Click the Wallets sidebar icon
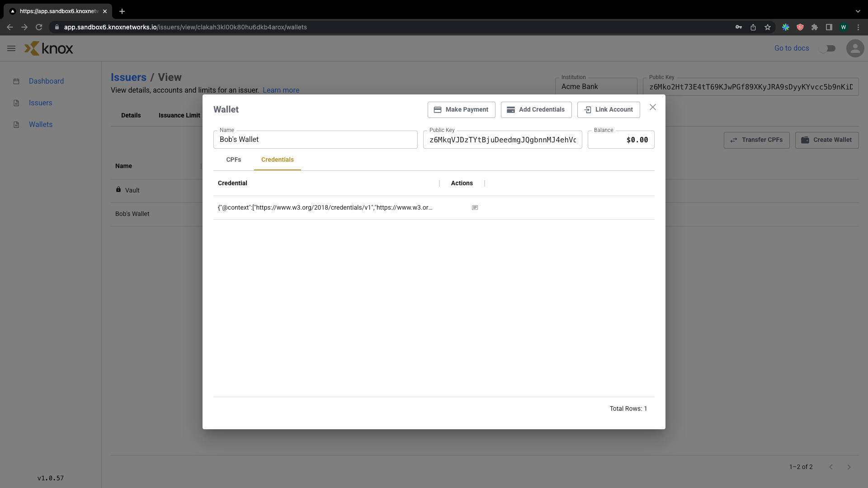868x488 pixels. pyautogui.click(x=16, y=125)
